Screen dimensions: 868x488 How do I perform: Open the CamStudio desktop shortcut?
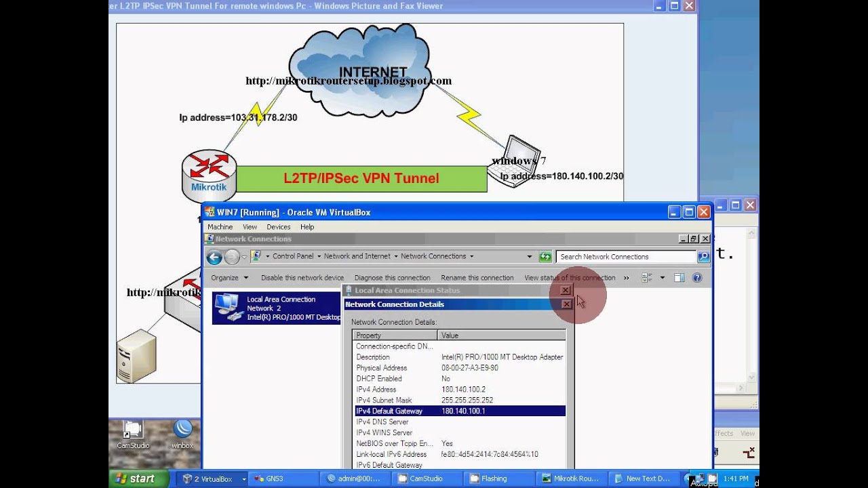133,434
